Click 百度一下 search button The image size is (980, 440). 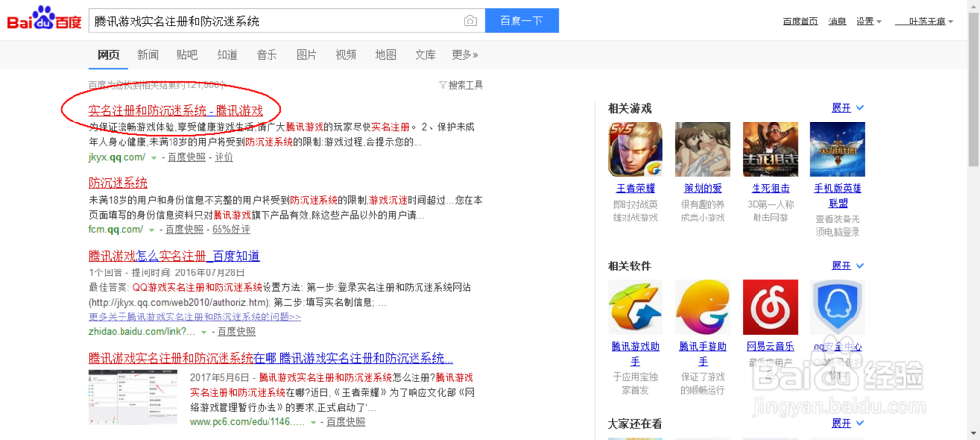pyautogui.click(x=521, y=21)
